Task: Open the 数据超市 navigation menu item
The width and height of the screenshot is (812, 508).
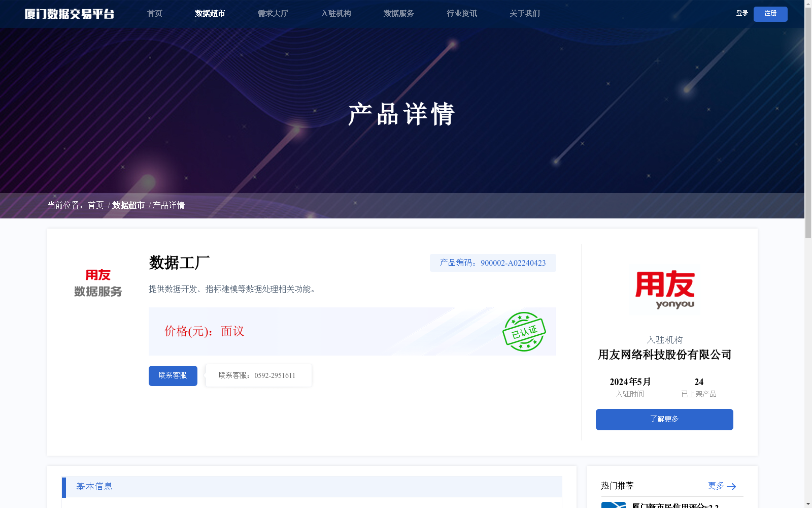Action: click(210, 14)
